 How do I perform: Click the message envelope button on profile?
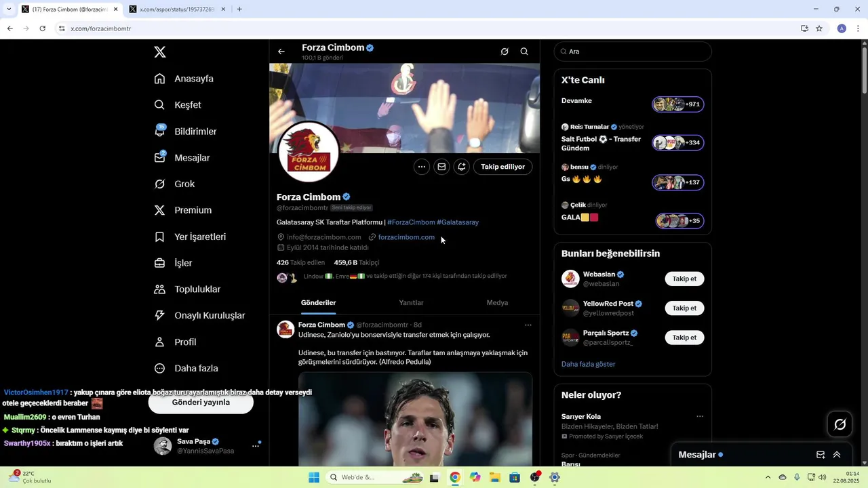click(441, 167)
